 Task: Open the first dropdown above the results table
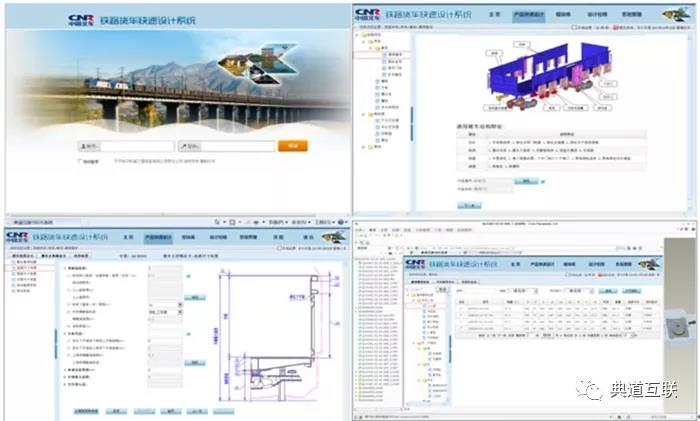point(523,291)
